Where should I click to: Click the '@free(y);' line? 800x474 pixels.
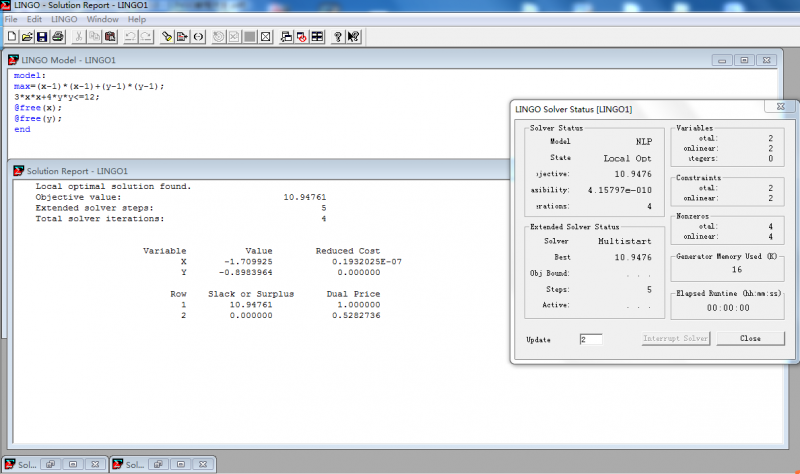click(x=38, y=118)
